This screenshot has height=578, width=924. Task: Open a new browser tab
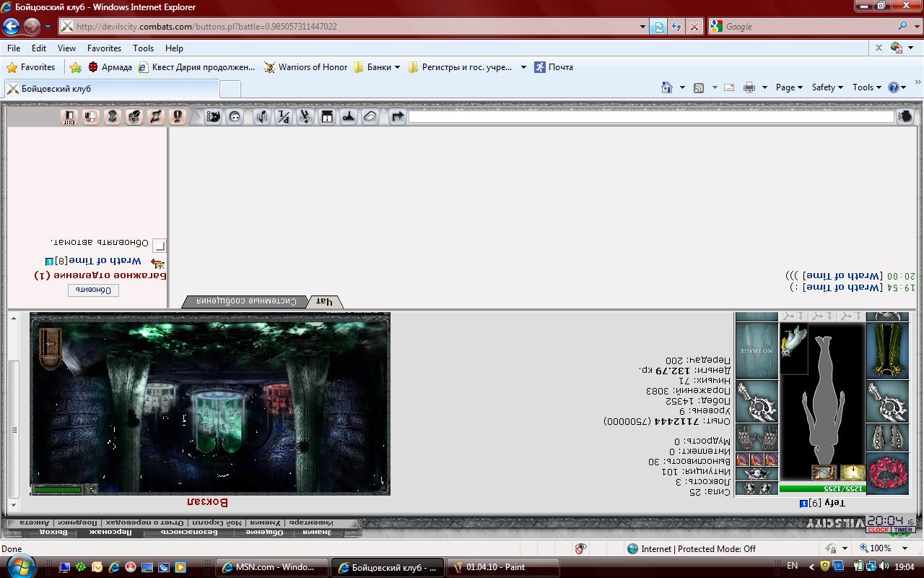tap(230, 89)
